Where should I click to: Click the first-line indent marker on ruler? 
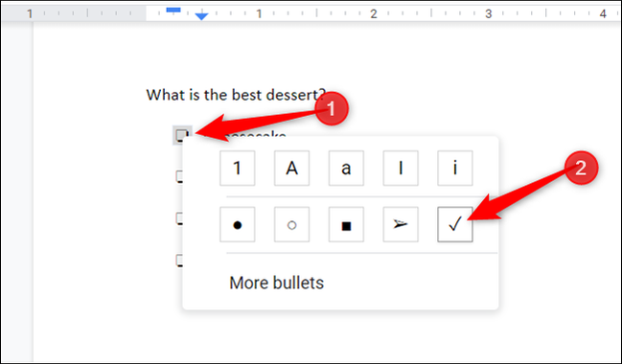pos(173,10)
